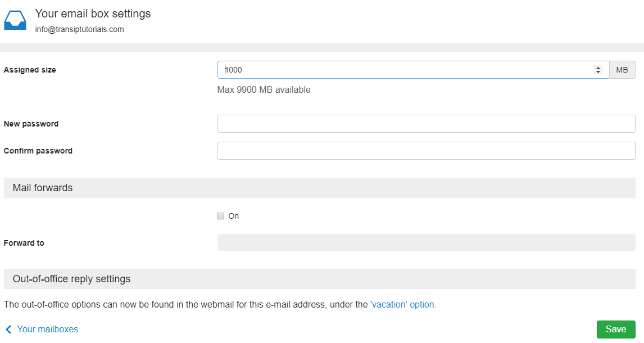The width and height of the screenshot is (644, 343).
Task: Click the MB unit label box
Action: [622, 70]
